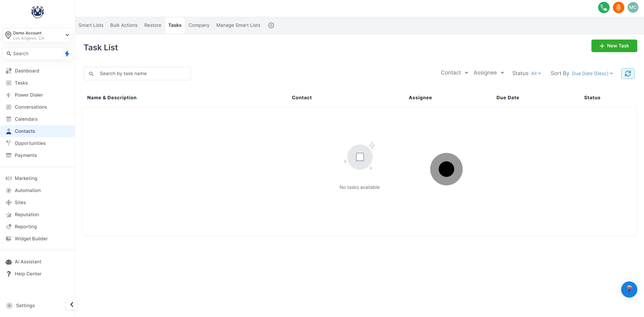
Task: Expand the Assignee filter dropdown
Action: click(x=489, y=73)
